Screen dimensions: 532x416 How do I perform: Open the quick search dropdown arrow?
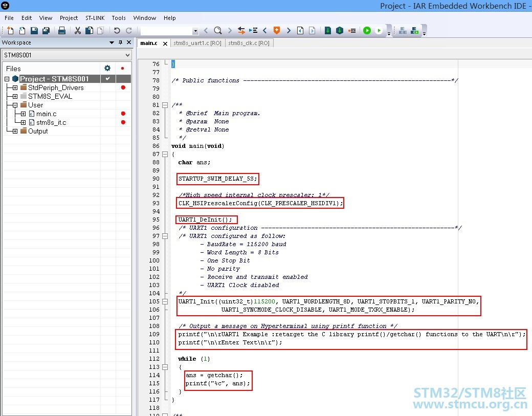195,31
